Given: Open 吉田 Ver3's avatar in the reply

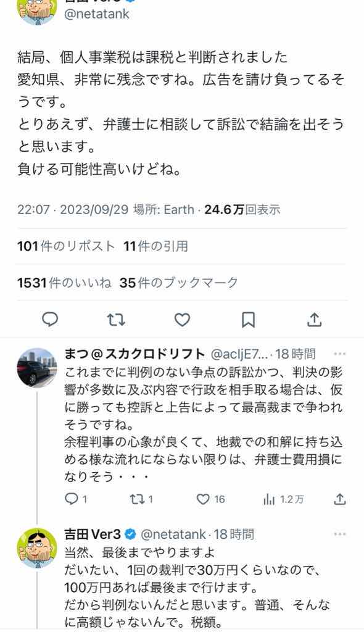Looking at the screenshot, I should 36,548.
